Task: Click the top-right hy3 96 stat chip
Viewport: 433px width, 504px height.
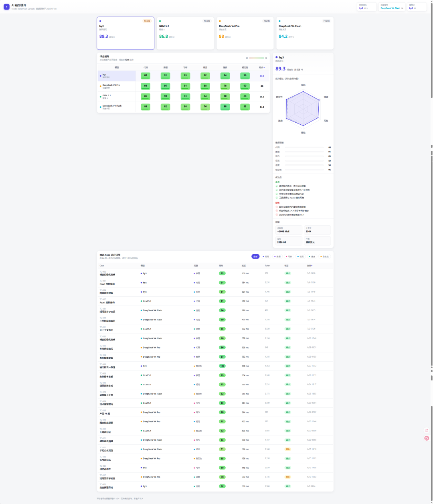Action: [417, 7]
